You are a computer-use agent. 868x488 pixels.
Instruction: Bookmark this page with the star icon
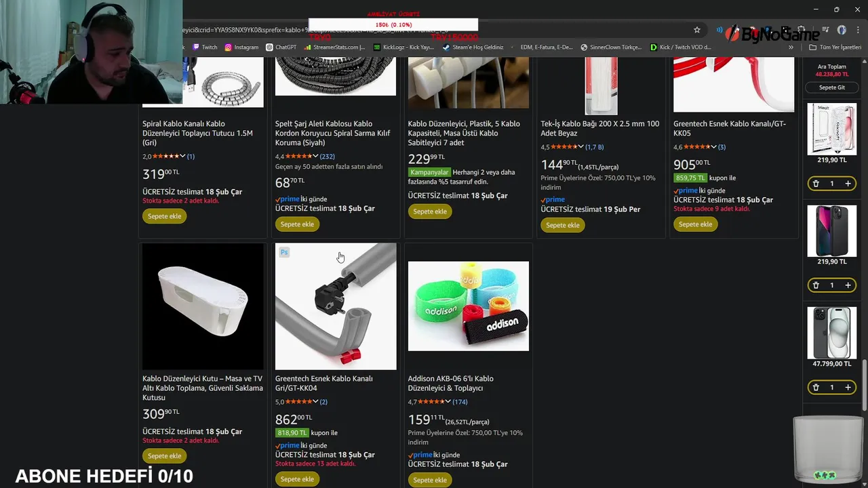[696, 30]
